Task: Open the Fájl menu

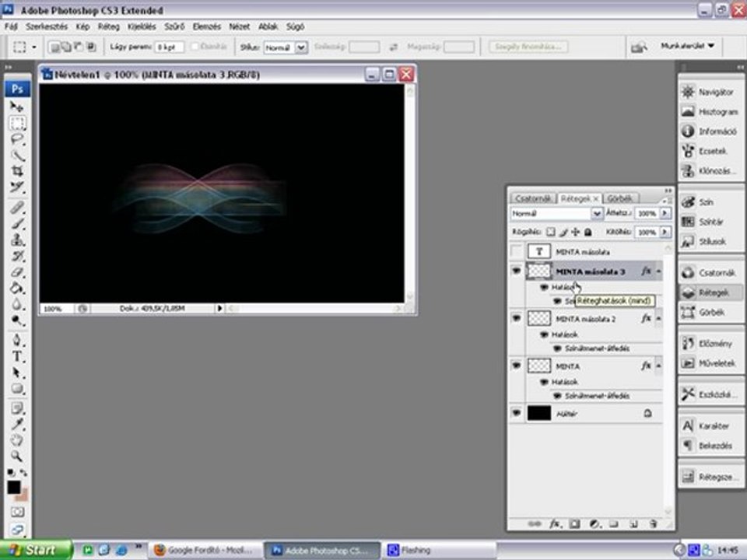Action: pyautogui.click(x=11, y=26)
